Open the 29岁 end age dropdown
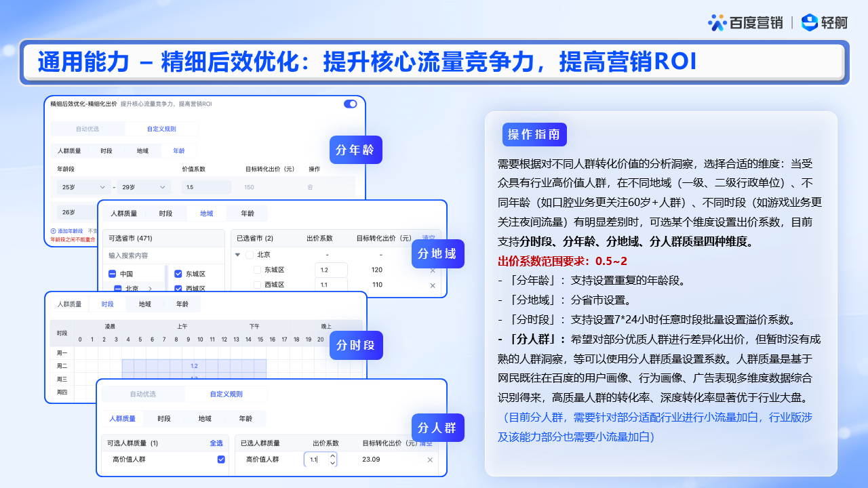This screenshot has height=488, width=868. (x=144, y=187)
